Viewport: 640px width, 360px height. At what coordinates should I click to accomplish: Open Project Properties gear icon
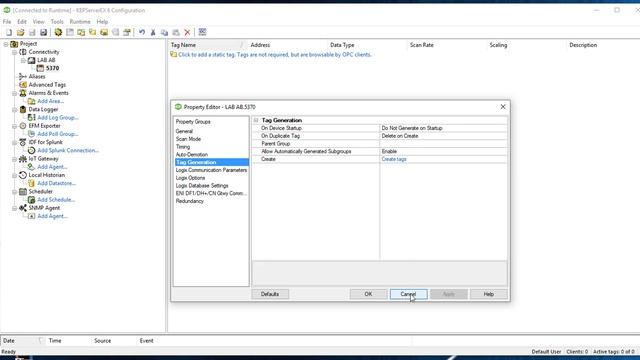point(58,32)
